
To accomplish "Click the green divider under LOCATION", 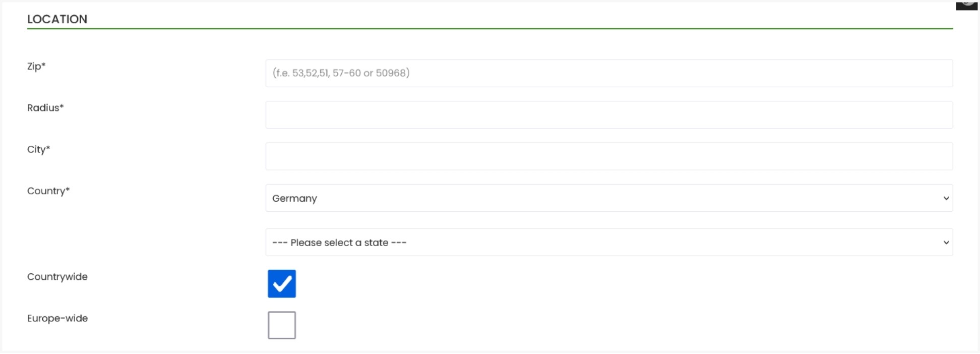I will (x=489, y=29).
